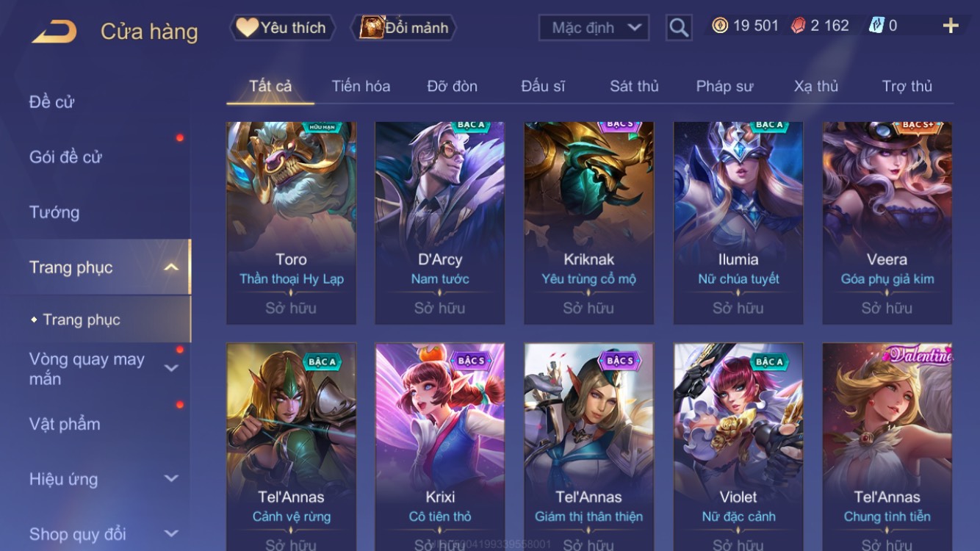980x551 pixels.
Task: Tap the blue ticket currency icon
Action: [876, 26]
